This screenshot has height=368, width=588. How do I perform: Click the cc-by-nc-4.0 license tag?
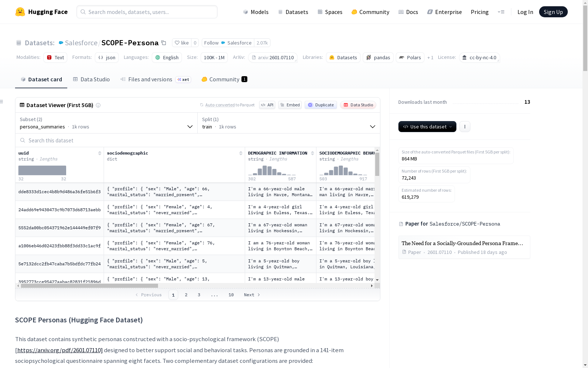tap(479, 57)
